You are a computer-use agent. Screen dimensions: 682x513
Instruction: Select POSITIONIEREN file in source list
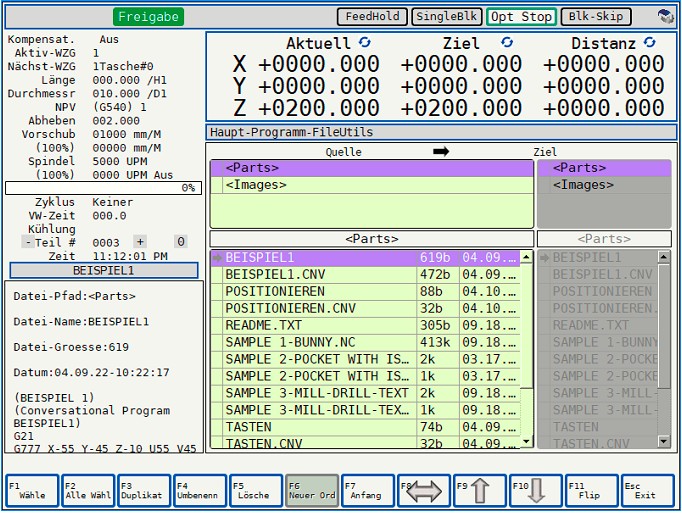(x=365, y=292)
